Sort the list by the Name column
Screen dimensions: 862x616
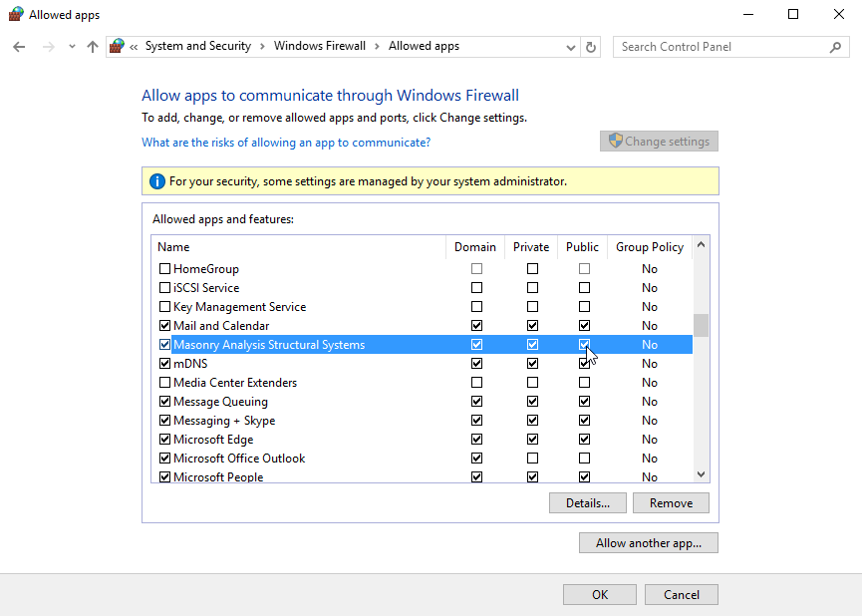pos(299,247)
